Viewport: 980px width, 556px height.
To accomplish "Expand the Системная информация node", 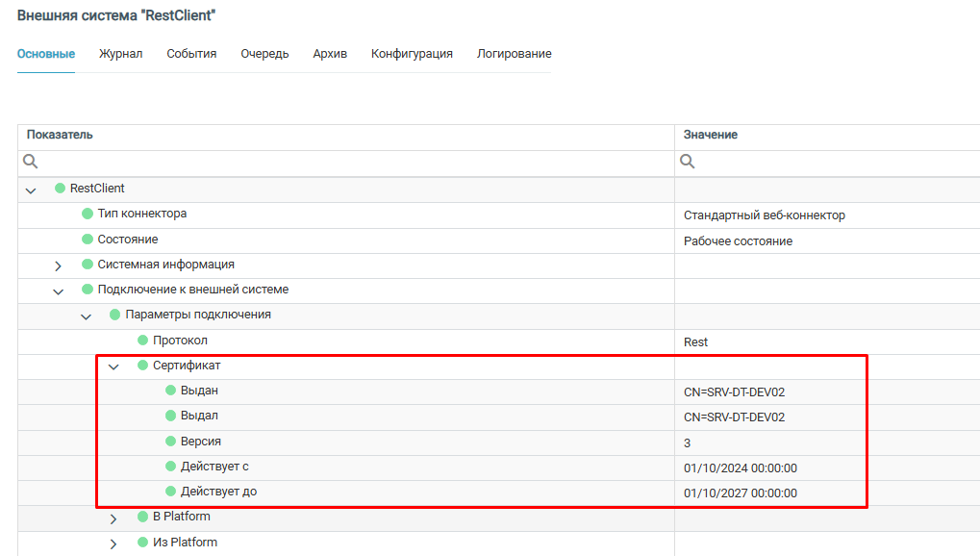I will (59, 265).
